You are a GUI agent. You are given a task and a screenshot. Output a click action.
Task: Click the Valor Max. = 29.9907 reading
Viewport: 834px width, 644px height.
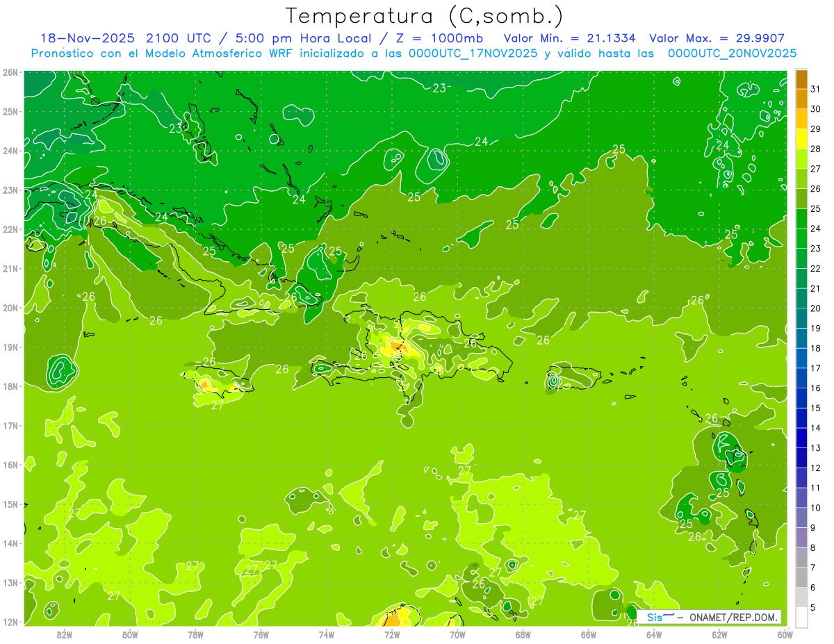[x=717, y=38]
